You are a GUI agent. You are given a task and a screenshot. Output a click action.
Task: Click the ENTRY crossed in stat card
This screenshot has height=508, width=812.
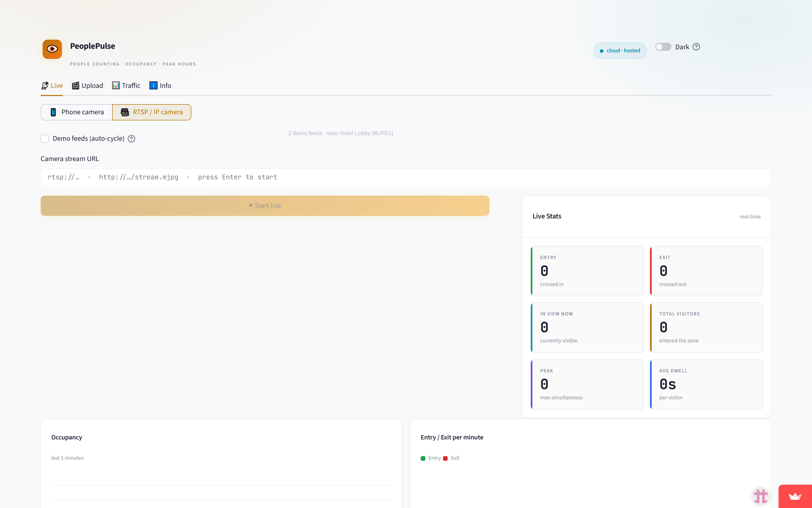point(587,271)
